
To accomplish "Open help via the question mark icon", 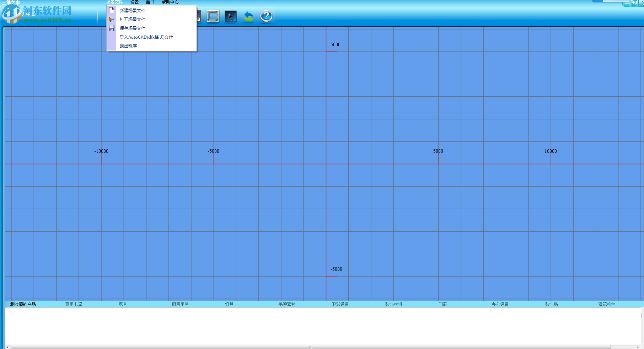I will (266, 16).
